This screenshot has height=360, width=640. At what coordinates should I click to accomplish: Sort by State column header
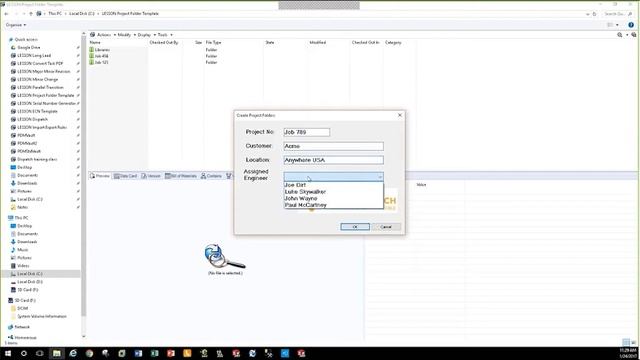tap(269, 42)
